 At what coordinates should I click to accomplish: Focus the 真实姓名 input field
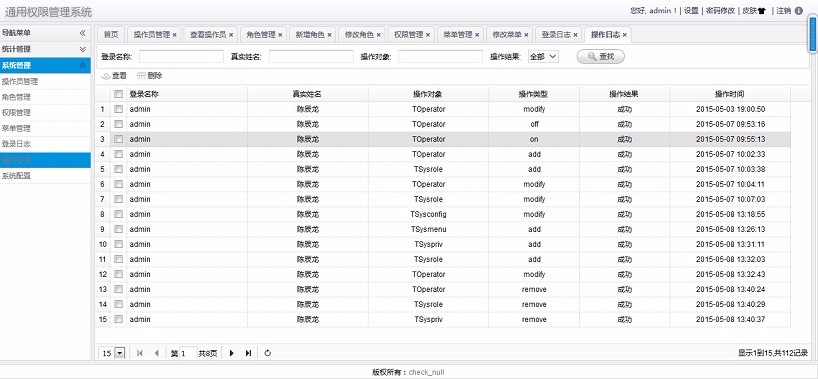point(311,56)
